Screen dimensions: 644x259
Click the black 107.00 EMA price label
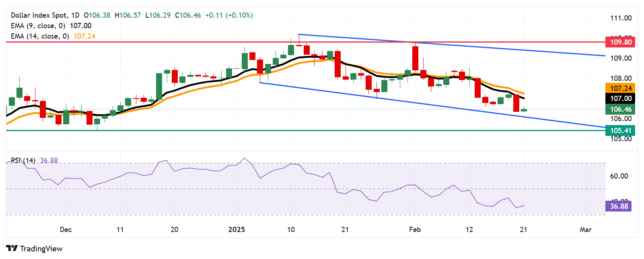(x=620, y=99)
